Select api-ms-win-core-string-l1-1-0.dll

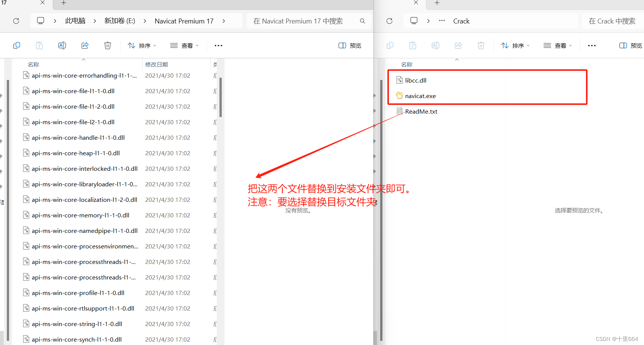(77, 324)
